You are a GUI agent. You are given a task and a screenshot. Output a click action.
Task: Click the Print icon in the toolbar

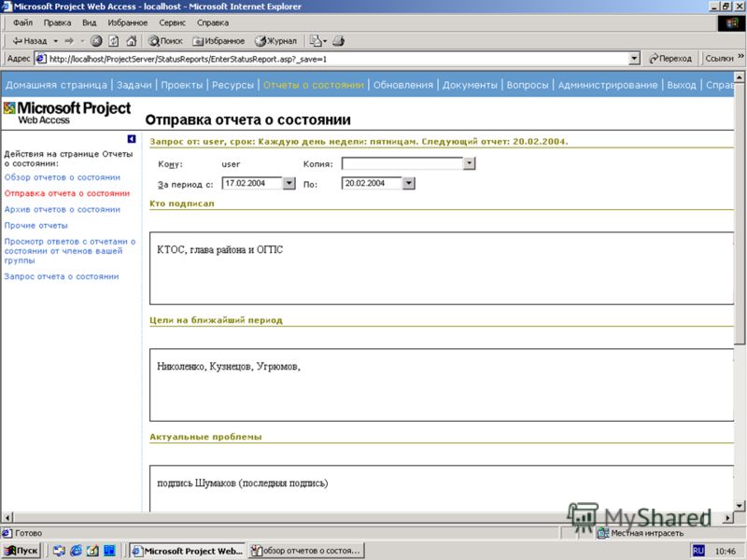[x=339, y=41]
